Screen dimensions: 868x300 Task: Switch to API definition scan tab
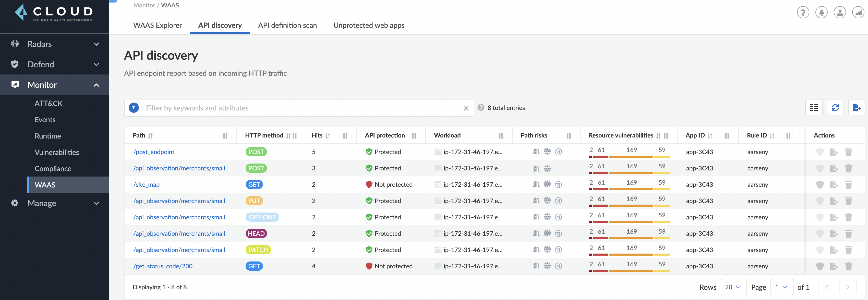(287, 25)
